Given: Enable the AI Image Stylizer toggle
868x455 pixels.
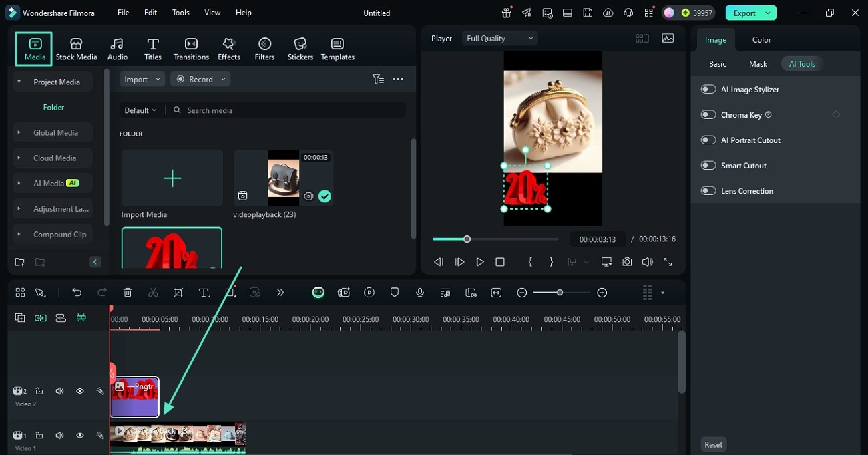Looking at the screenshot, I should [x=708, y=89].
